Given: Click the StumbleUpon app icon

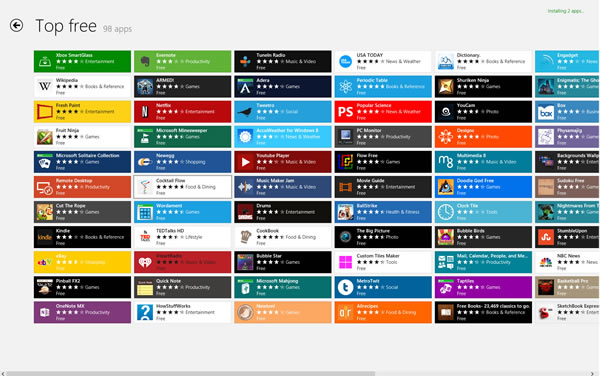Looking at the screenshot, I should pos(546,237).
